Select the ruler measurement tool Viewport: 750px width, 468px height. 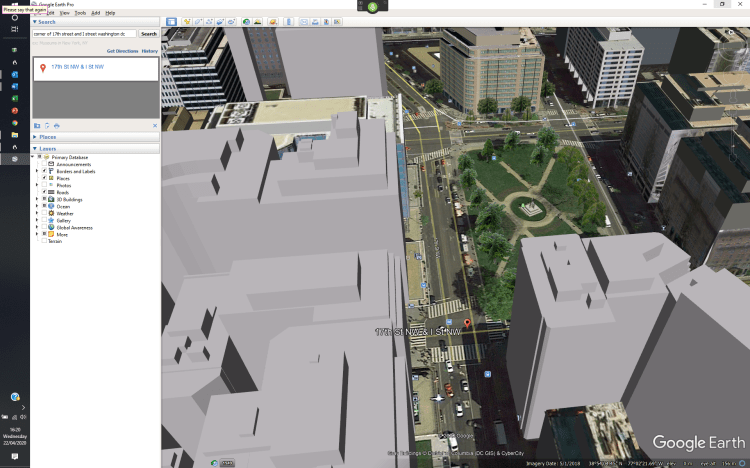pos(290,21)
